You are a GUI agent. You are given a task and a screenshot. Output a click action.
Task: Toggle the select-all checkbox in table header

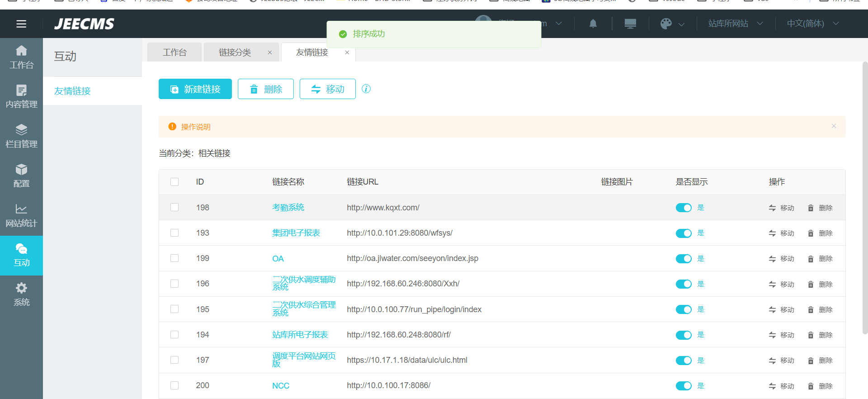[175, 182]
